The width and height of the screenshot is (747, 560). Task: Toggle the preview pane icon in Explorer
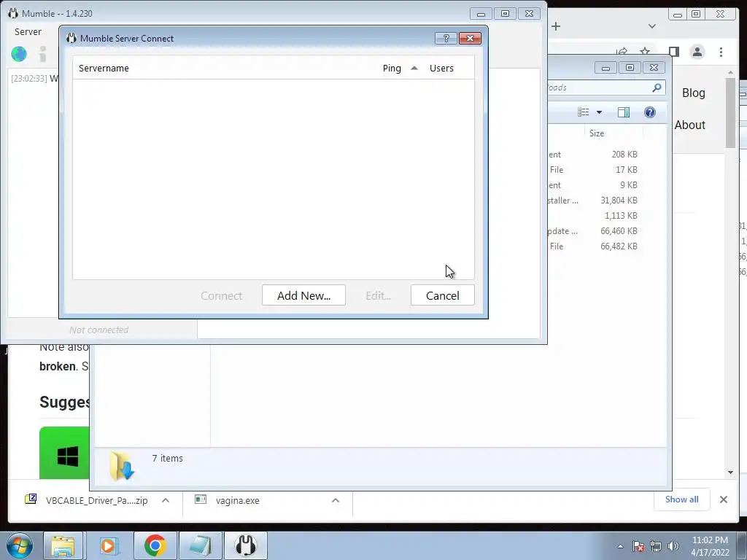point(623,112)
